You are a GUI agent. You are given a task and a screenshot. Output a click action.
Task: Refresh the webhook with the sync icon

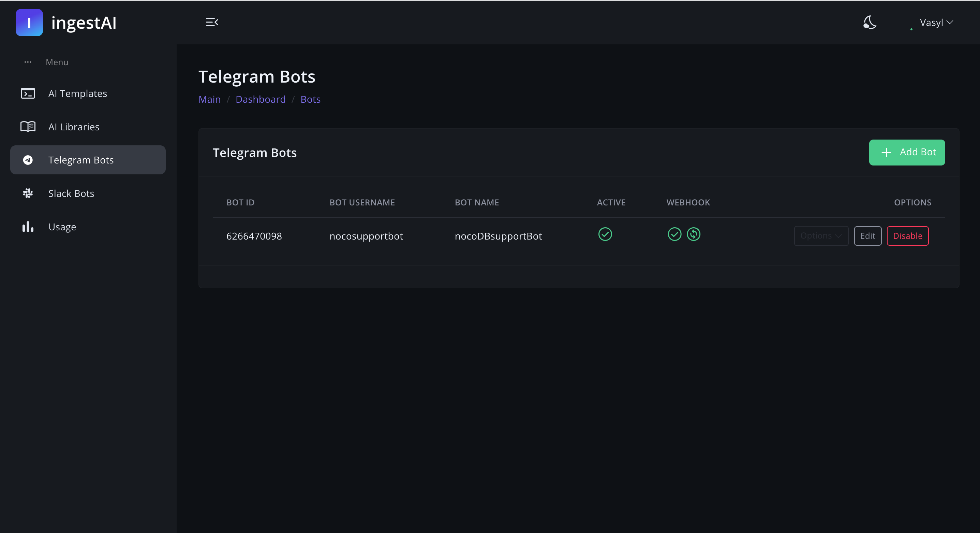[694, 234]
